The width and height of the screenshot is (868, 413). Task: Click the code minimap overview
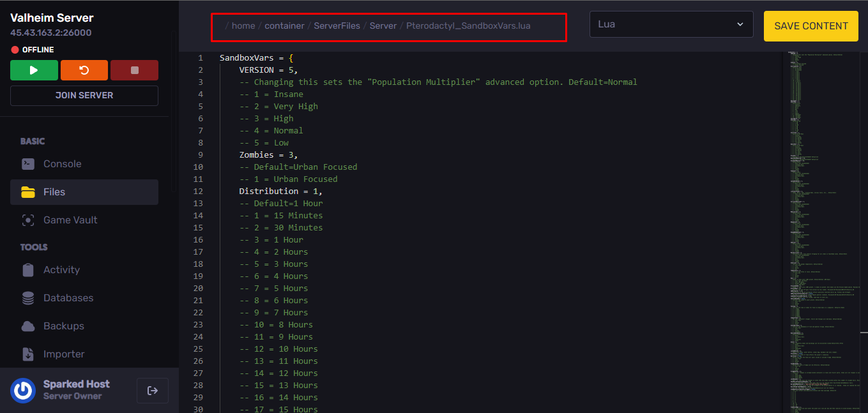(x=821, y=232)
